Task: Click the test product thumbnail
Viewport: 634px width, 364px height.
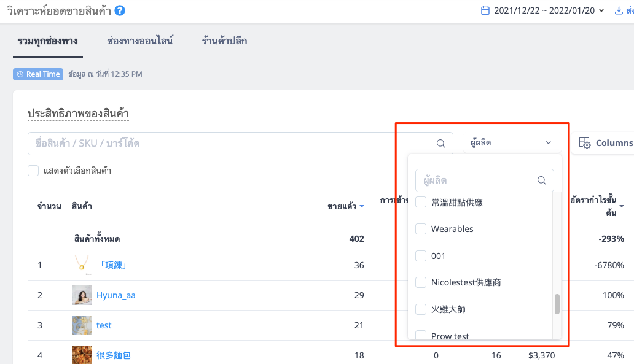Action: [x=82, y=325]
